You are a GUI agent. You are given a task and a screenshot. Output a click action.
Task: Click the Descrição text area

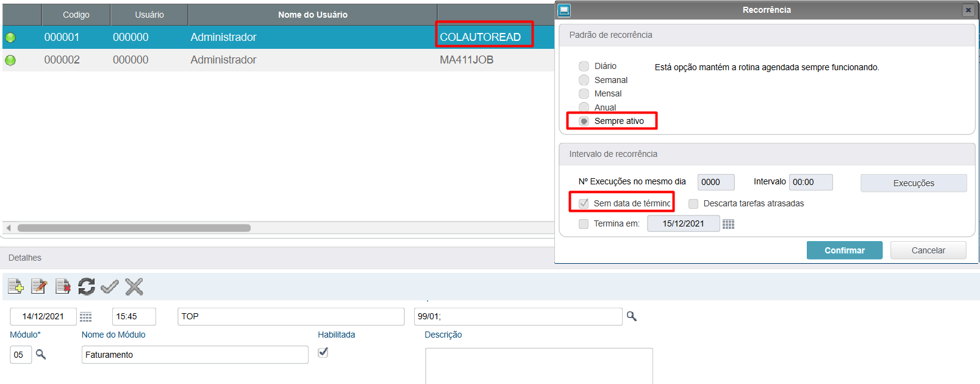[x=539, y=366]
